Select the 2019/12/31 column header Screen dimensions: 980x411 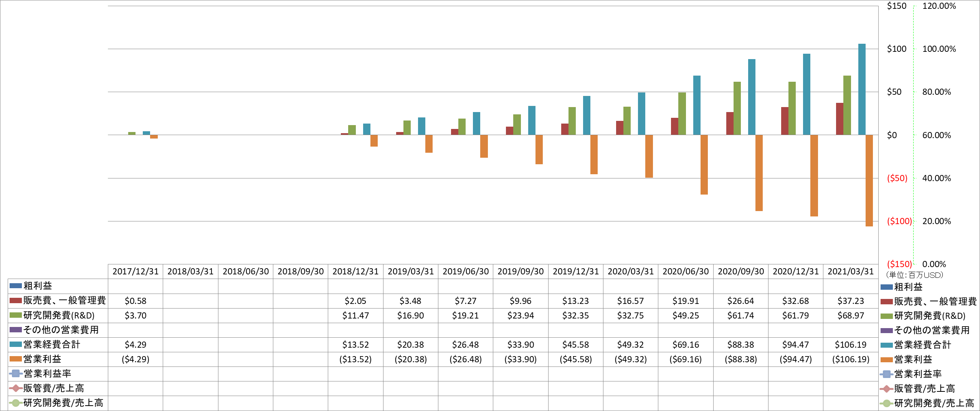[576, 272]
